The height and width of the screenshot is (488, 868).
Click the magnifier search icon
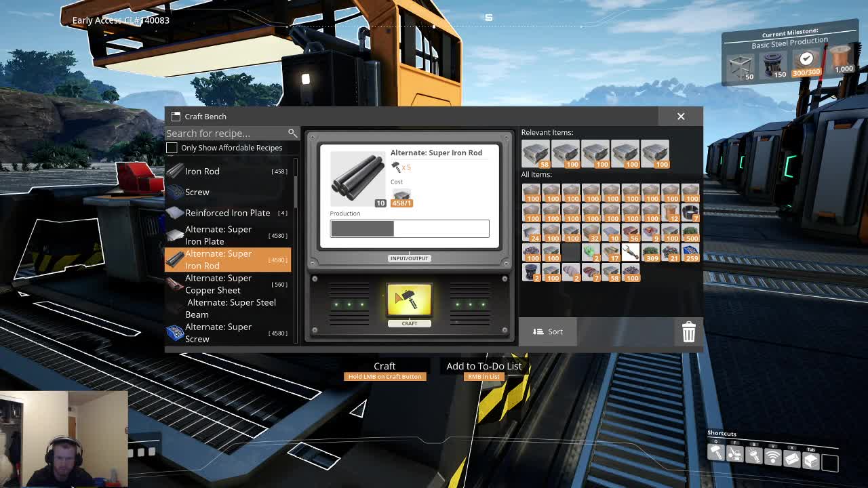pyautogui.click(x=292, y=133)
